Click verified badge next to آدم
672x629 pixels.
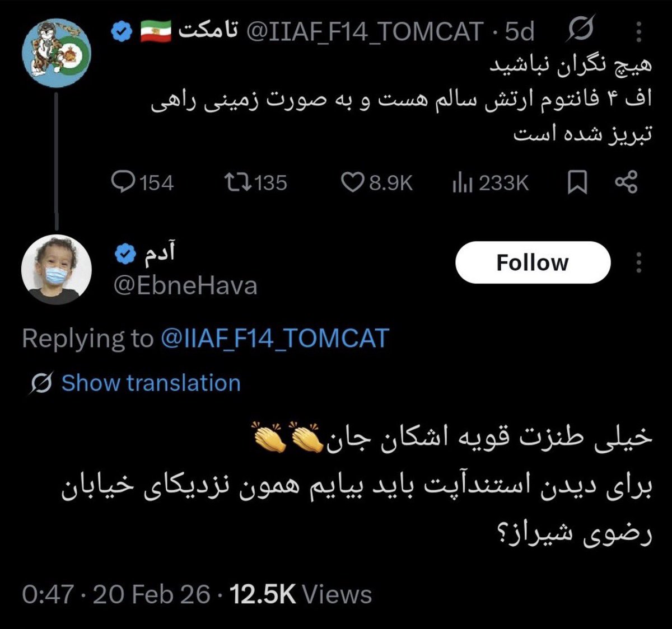coord(125,255)
